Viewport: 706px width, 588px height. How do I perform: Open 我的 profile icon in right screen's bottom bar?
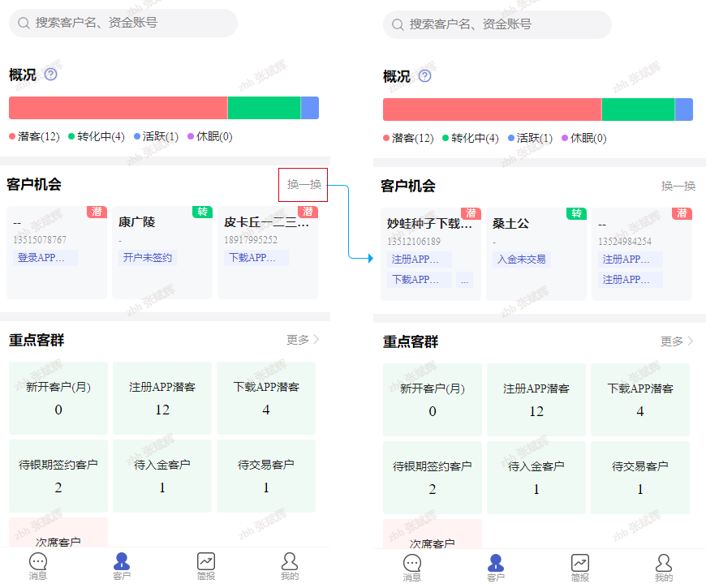tap(664, 563)
